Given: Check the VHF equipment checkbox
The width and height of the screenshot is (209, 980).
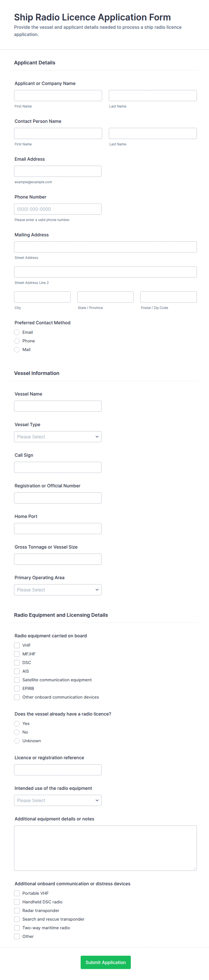Looking at the screenshot, I should pyautogui.click(x=17, y=645).
